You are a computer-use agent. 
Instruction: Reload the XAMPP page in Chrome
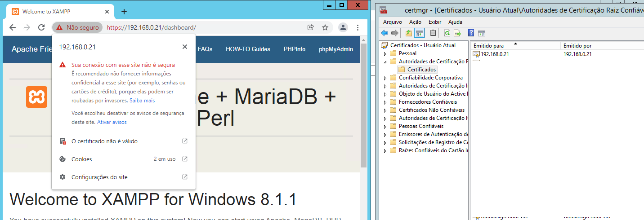[41, 27]
